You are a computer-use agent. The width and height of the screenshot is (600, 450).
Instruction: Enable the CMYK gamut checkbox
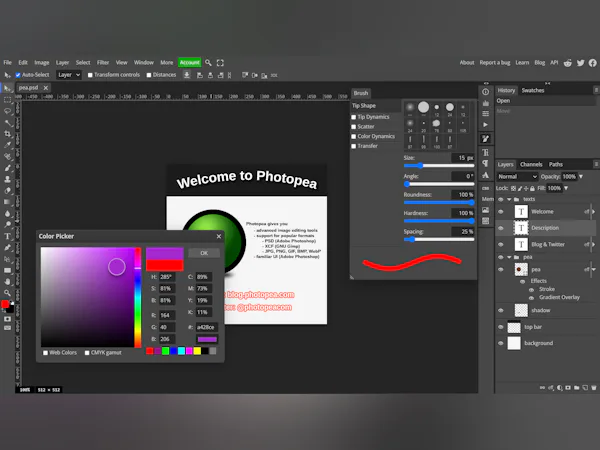(87, 353)
